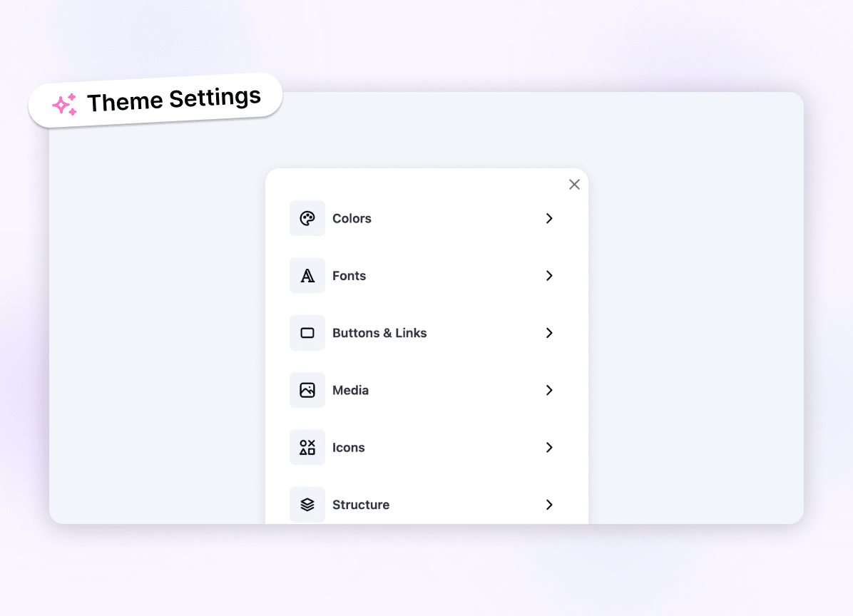This screenshot has height=616, width=853.
Task: Click the Colors palette icon
Action: pyautogui.click(x=307, y=218)
